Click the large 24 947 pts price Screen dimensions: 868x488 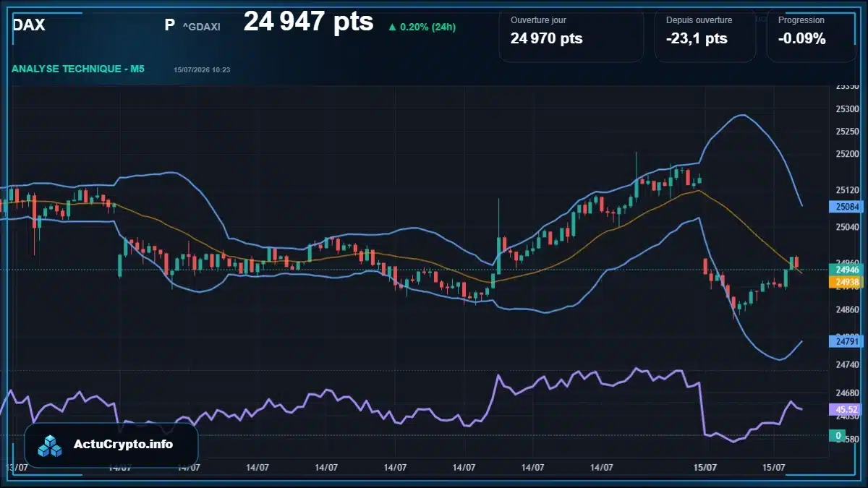[308, 22]
